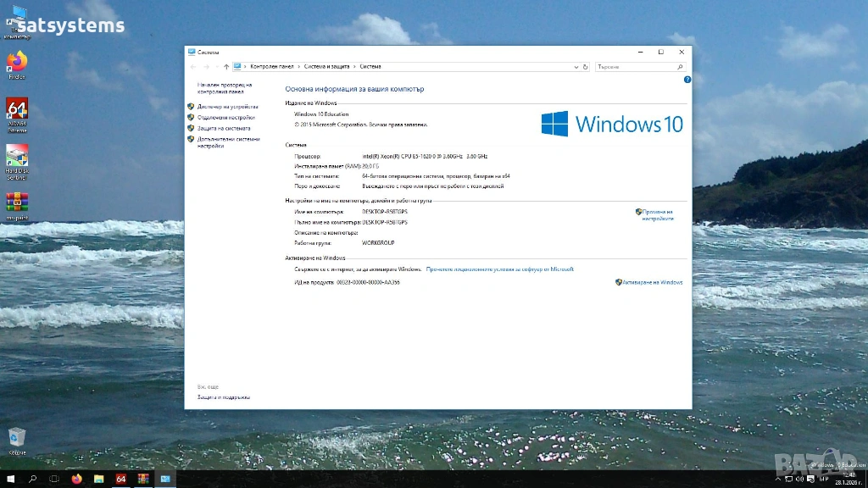Expand the address bar history dropdown

576,66
